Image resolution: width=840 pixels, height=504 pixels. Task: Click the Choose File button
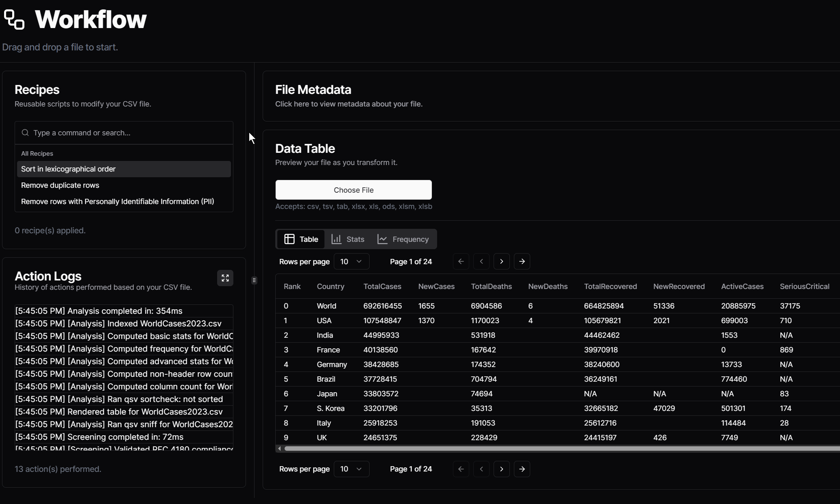click(353, 190)
